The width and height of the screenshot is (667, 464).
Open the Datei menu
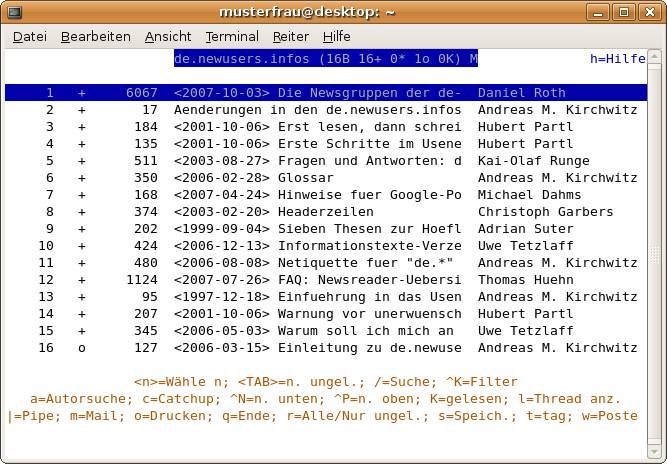(30, 36)
